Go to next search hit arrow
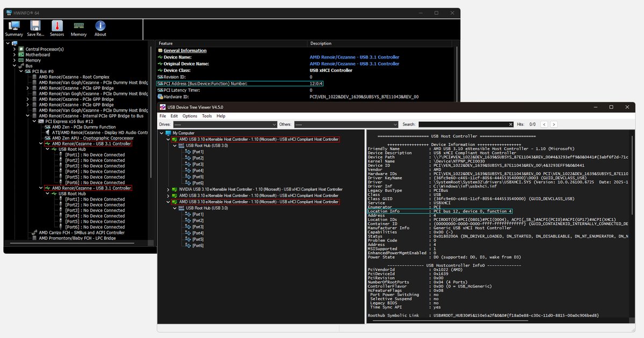Image resolution: width=644 pixels, height=338 pixels. click(x=554, y=124)
